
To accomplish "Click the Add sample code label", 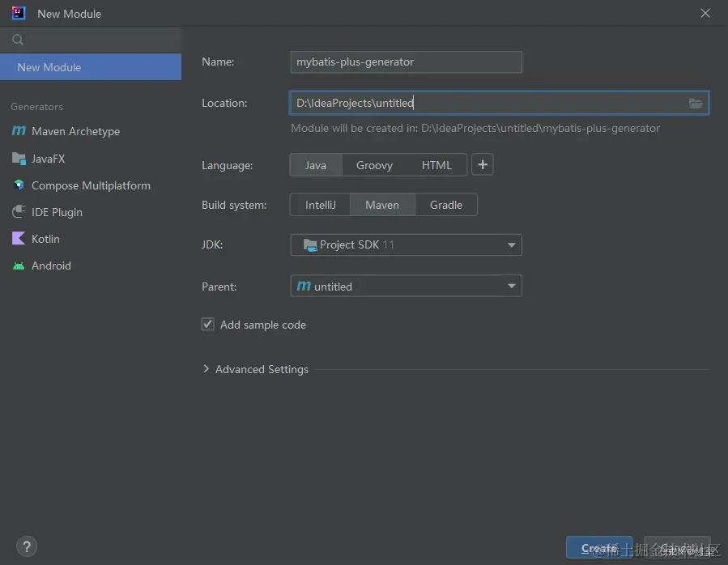I will 263,325.
